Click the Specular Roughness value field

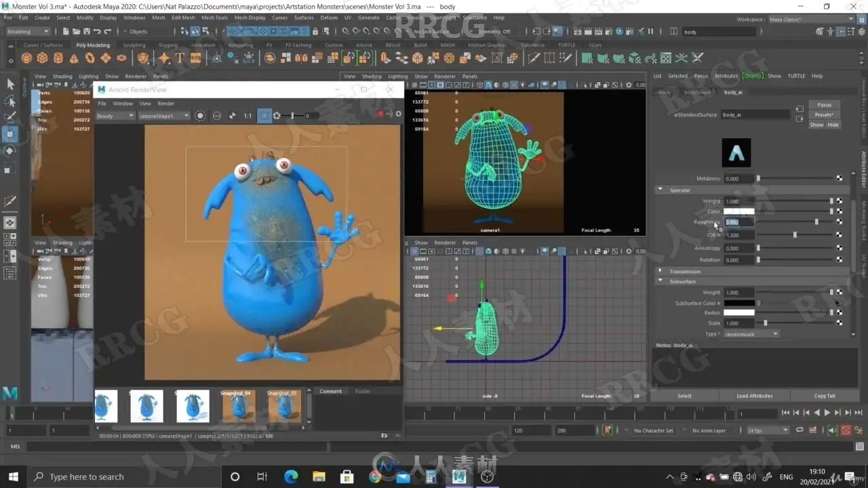tap(739, 222)
